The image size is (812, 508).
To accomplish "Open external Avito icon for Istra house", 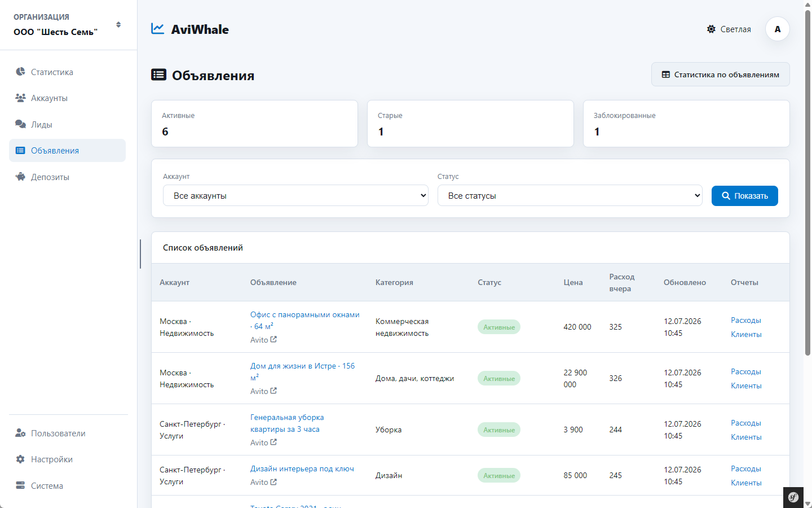I will (273, 391).
